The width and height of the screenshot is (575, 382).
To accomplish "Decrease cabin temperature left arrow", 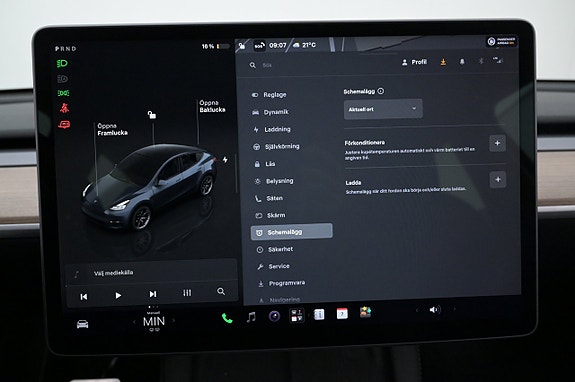I will 134,322.
